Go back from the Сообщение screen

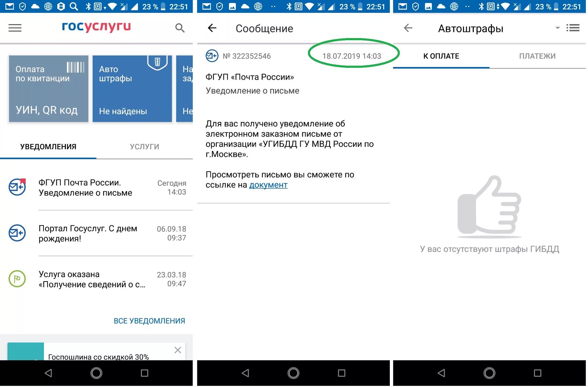pyautogui.click(x=212, y=28)
